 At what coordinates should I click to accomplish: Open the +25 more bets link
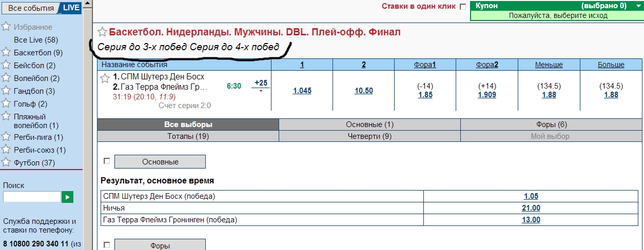(261, 83)
